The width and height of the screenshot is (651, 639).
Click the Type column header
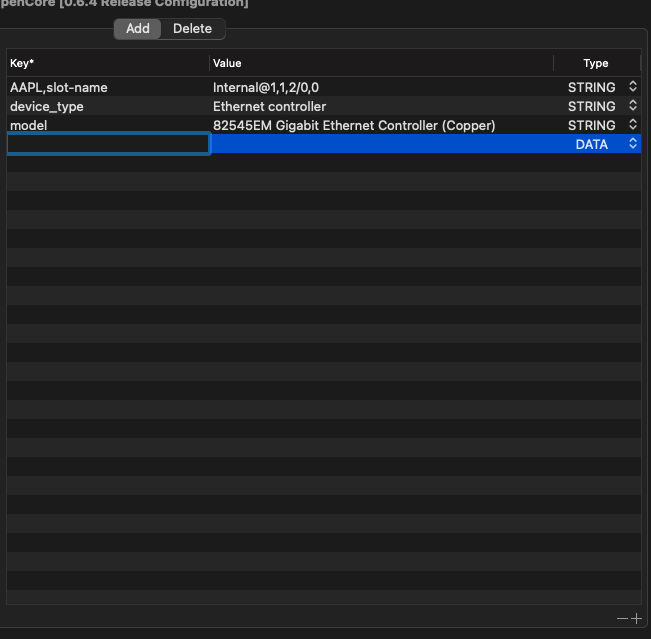[595, 63]
